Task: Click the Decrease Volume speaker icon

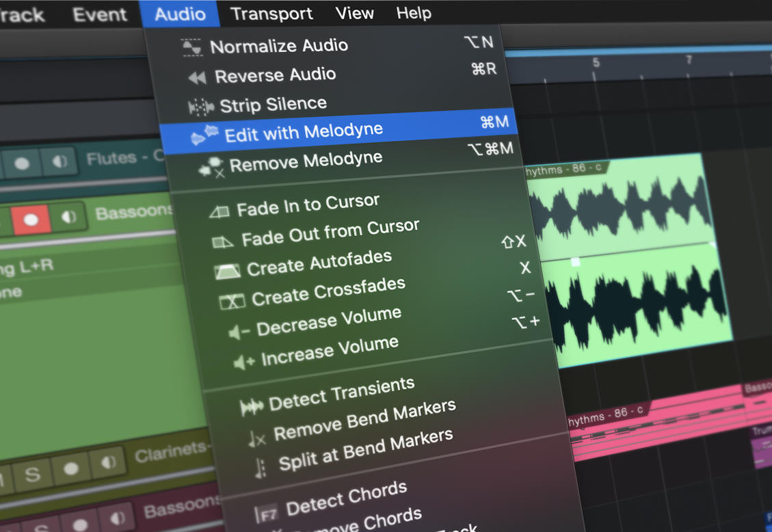Action: click(x=239, y=333)
